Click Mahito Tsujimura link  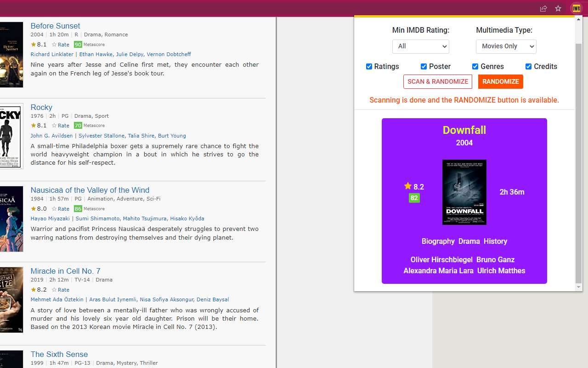point(145,218)
